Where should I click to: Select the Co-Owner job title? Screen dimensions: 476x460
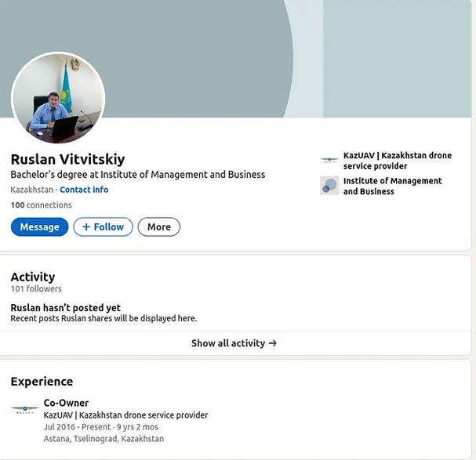[66, 403]
